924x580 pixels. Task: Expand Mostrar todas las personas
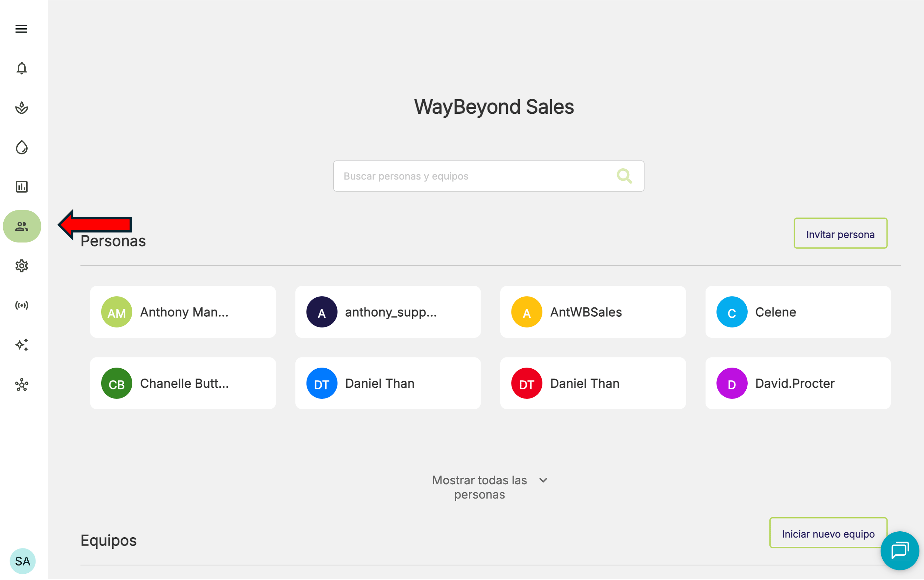tap(489, 487)
